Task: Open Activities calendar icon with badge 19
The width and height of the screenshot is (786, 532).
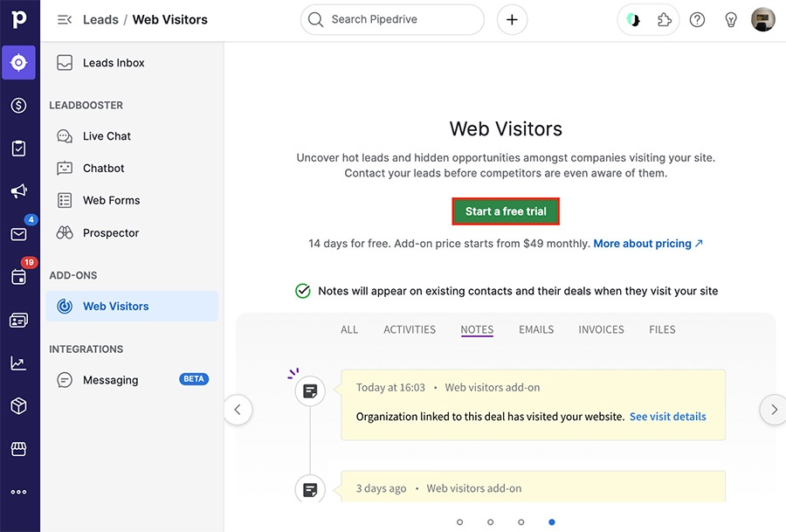Action: coord(18,277)
